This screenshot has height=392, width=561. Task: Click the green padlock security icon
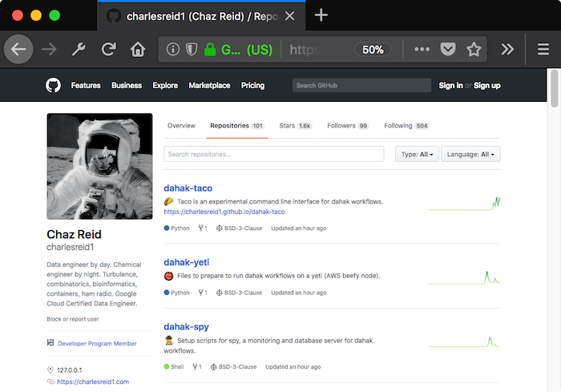click(x=210, y=50)
